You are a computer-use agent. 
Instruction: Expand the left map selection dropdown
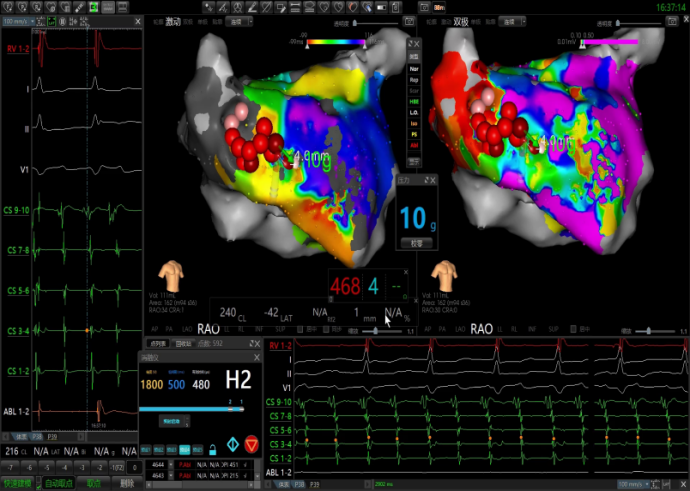point(240,20)
